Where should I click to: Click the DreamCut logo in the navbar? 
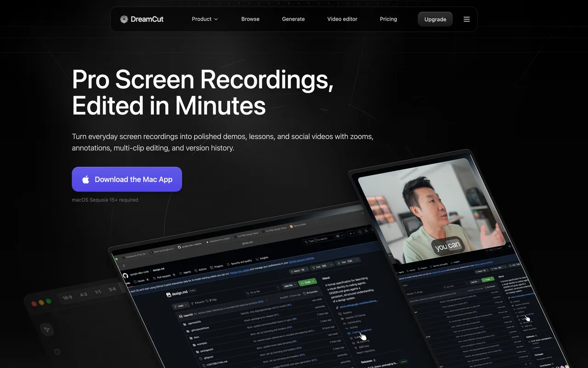tap(141, 19)
